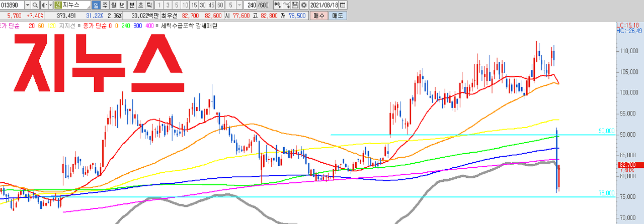This screenshot has height=224, width=644.
Task: Click the save chart floppy icon
Action: (295, 5)
